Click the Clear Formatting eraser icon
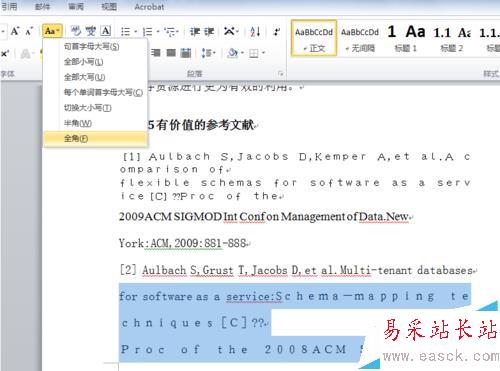The image size is (500, 371). click(76, 31)
